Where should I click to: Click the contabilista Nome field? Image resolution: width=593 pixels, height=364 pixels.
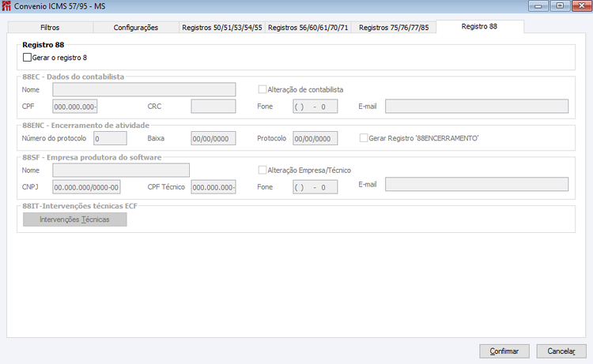(144, 89)
